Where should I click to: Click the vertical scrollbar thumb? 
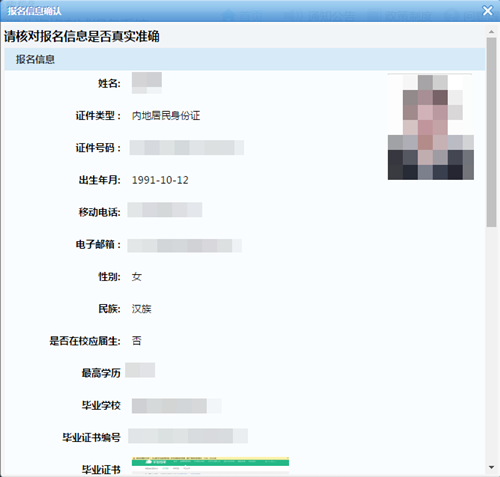[x=491, y=132]
